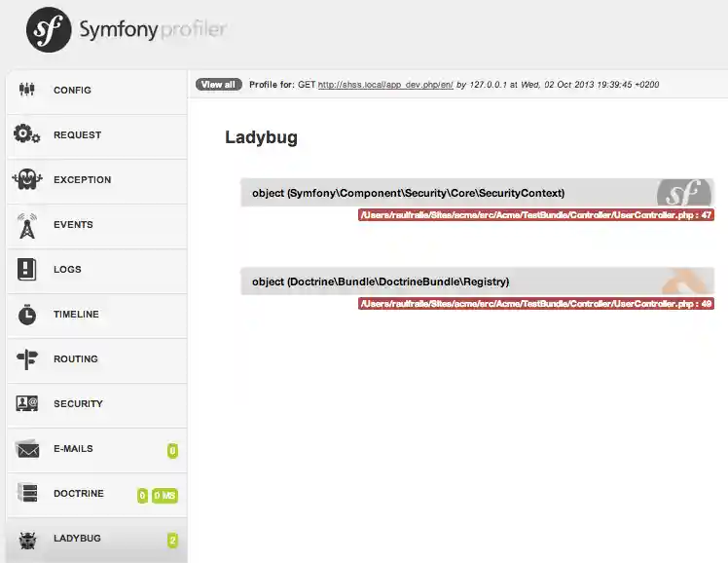Screen dimensions: 728x563
Task: Click the Doctrine database icon
Action: tap(27, 493)
